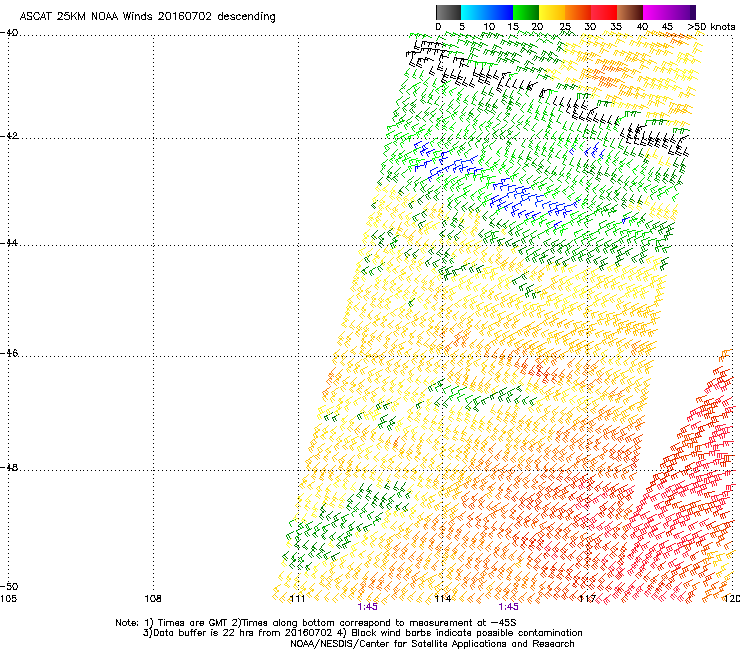Select the '-44' latitude axis label
This screenshot has width=740, height=650.
click(9, 243)
